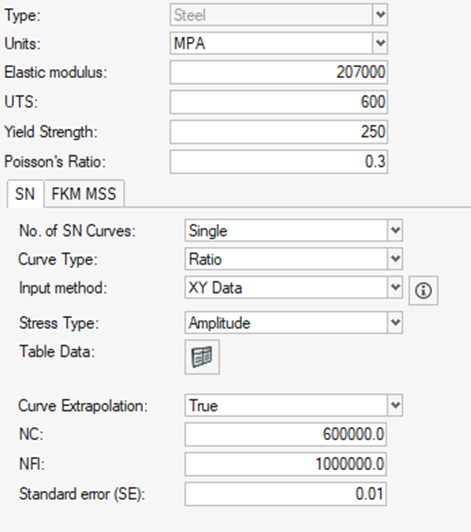Screen dimensions: 471x532
Task: Click the NC value field
Action: 286,434
